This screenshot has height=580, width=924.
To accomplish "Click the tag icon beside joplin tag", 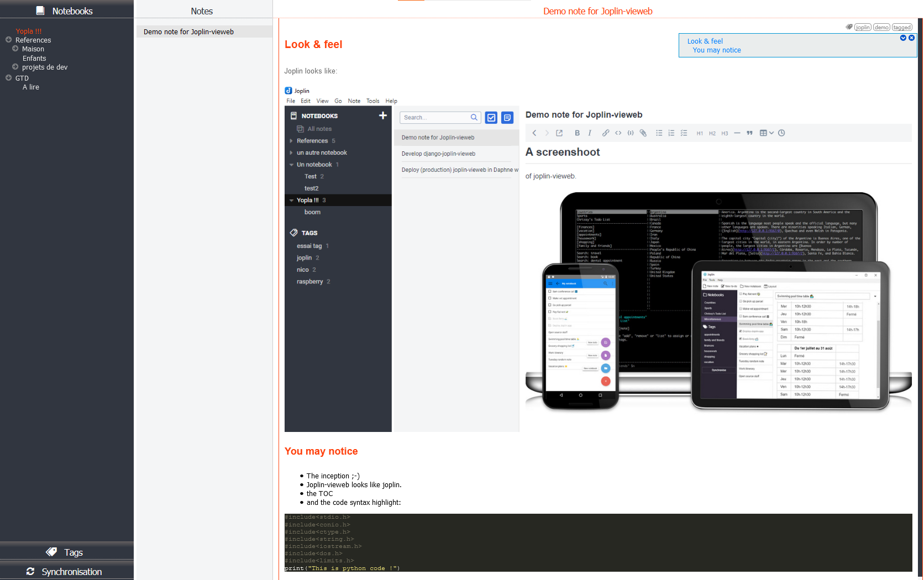I will pyautogui.click(x=849, y=27).
